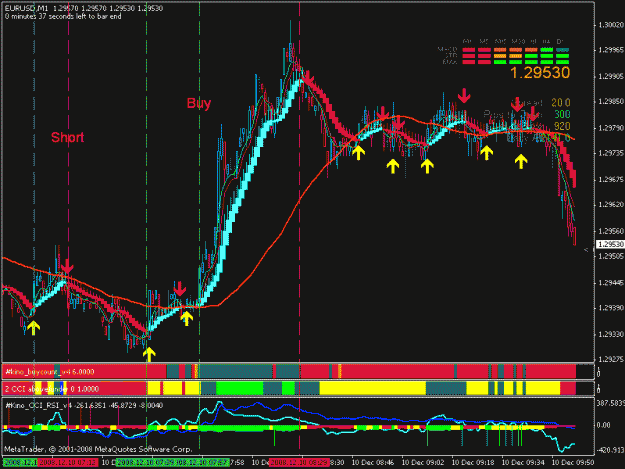
Task: Select the red 'Buy' chart label
Action: coord(199,103)
